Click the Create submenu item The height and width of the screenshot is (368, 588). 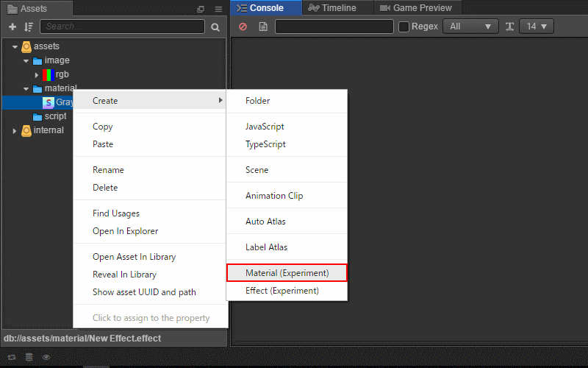point(150,101)
